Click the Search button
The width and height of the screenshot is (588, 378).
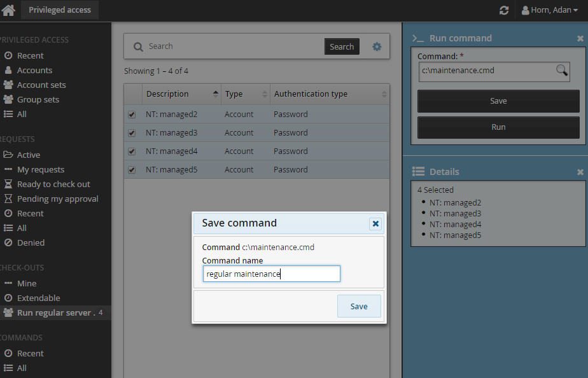point(341,46)
